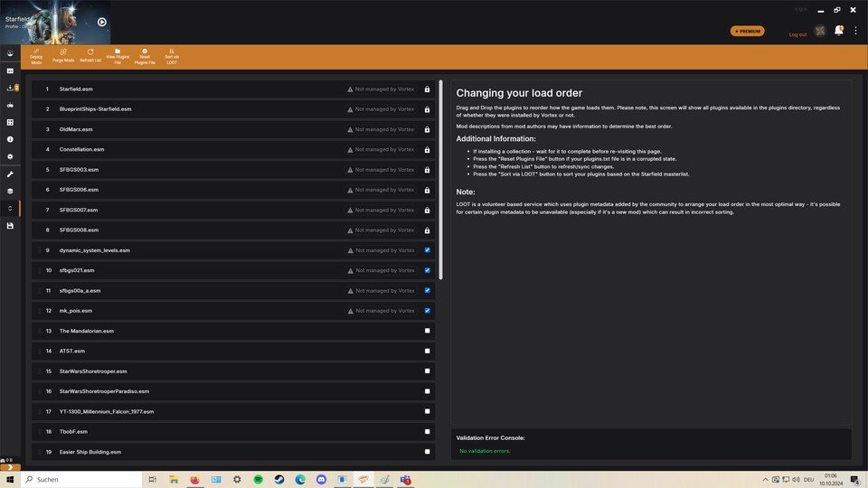Viewport: 868px width, 488px height.
Task: Open Firefox from the taskbar
Action: pos(195,480)
